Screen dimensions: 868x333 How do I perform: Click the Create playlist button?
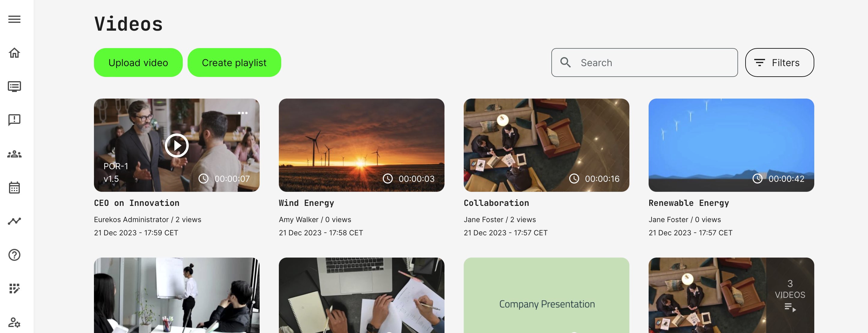click(234, 63)
